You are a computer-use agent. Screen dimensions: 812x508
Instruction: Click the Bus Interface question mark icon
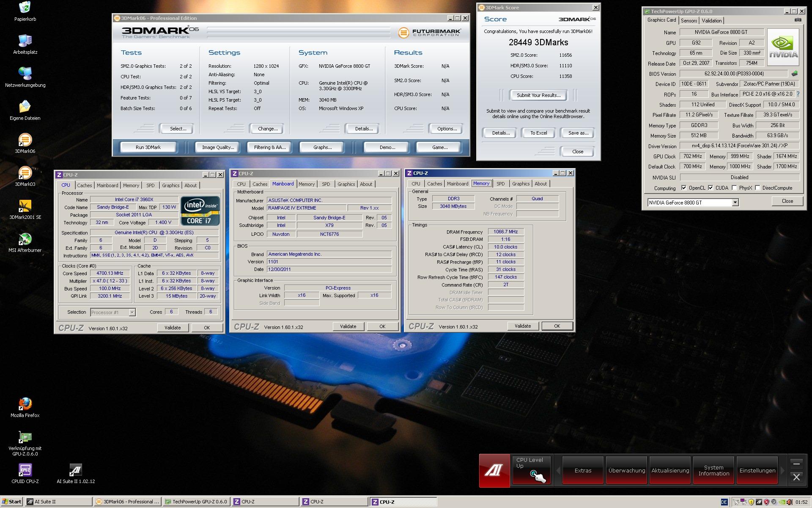[x=798, y=94]
